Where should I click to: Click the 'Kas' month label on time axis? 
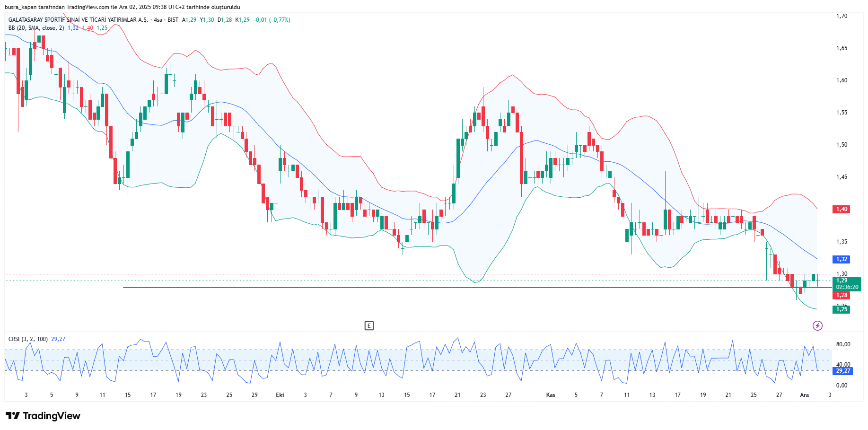coord(551,395)
